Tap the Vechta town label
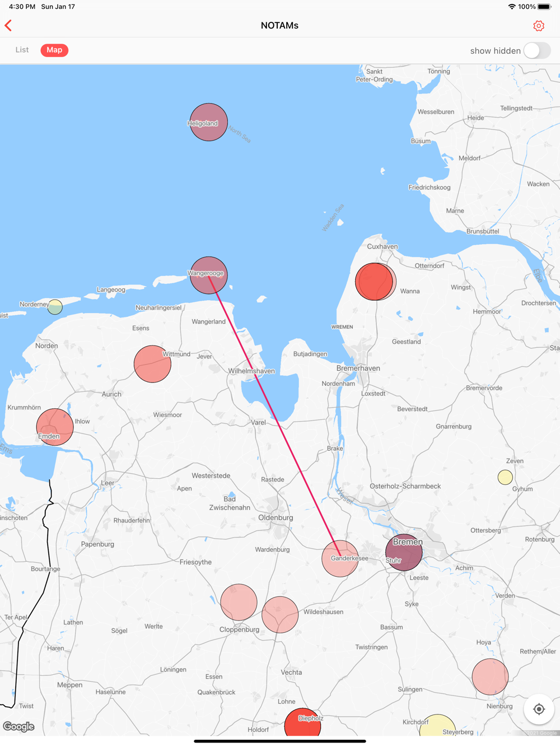The width and height of the screenshot is (560, 747). pyautogui.click(x=291, y=672)
